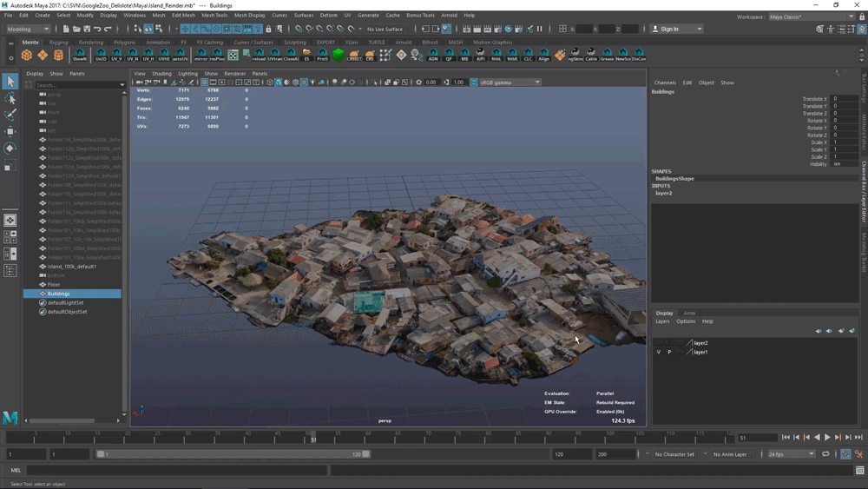The image size is (868, 489).
Task: Click the Play forwards button
Action: click(x=827, y=438)
